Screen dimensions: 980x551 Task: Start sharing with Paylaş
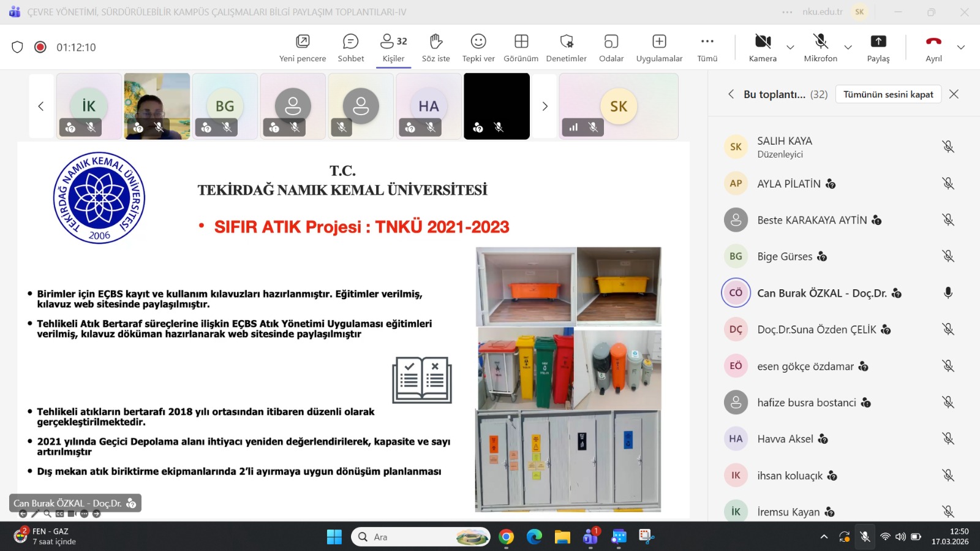[x=878, y=48]
